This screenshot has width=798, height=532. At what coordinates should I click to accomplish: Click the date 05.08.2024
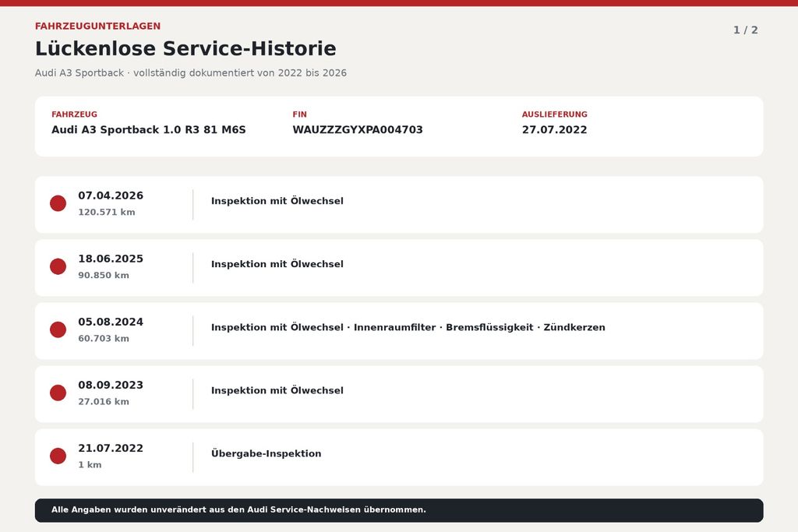111,322
